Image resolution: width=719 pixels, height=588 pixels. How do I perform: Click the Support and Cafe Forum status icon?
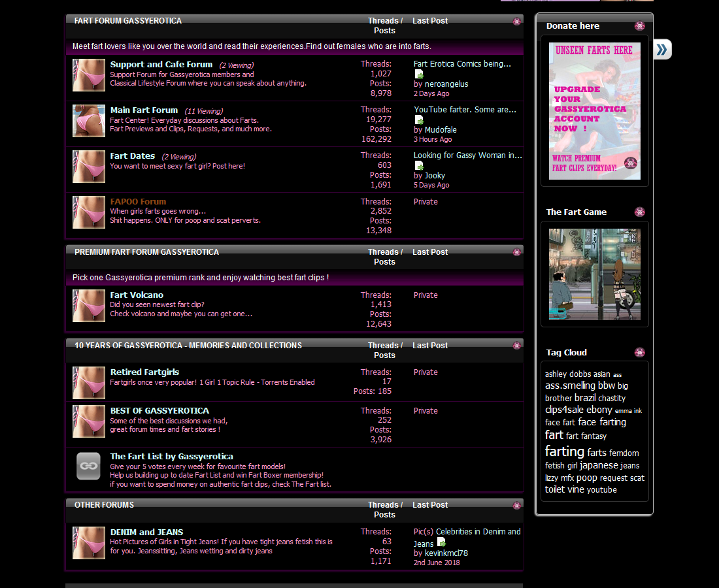click(88, 75)
